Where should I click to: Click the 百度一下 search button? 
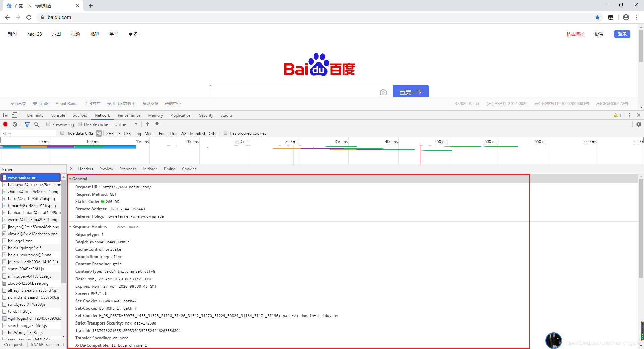pos(411,91)
